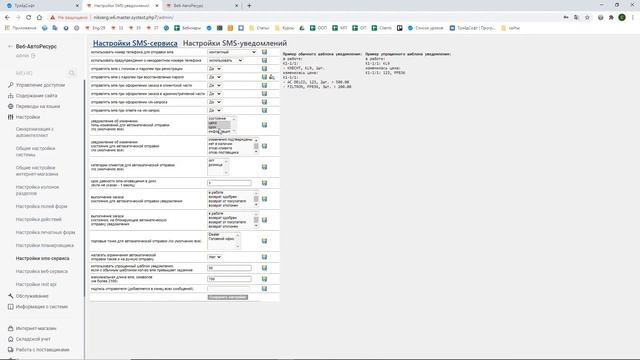Click the sender signature input field
The width and height of the screenshot is (640, 360).
coord(229,289)
